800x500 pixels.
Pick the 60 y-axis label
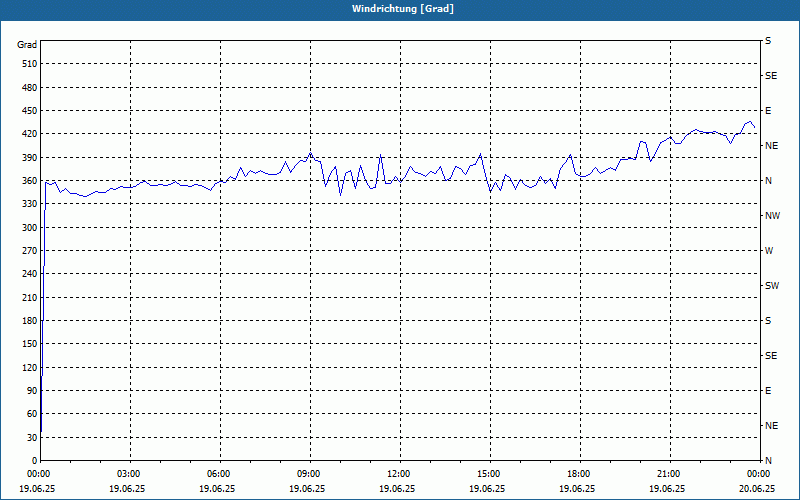pos(32,414)
